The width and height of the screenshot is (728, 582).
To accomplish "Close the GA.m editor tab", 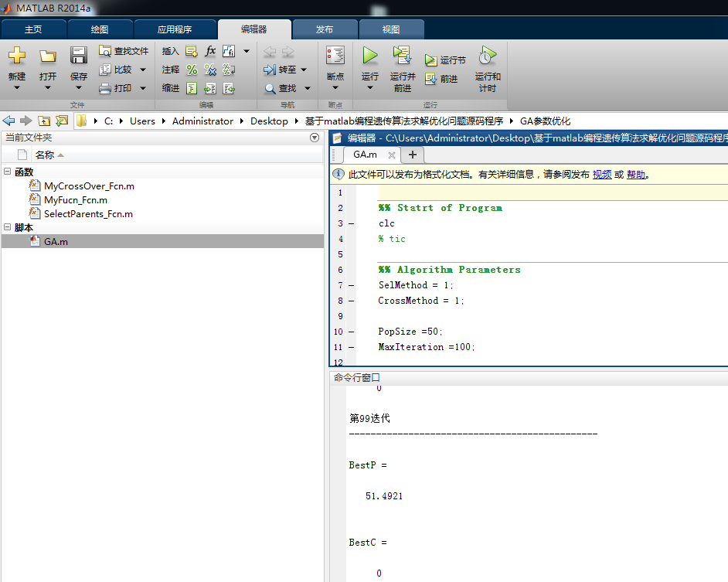I will (x=391, y=155).
